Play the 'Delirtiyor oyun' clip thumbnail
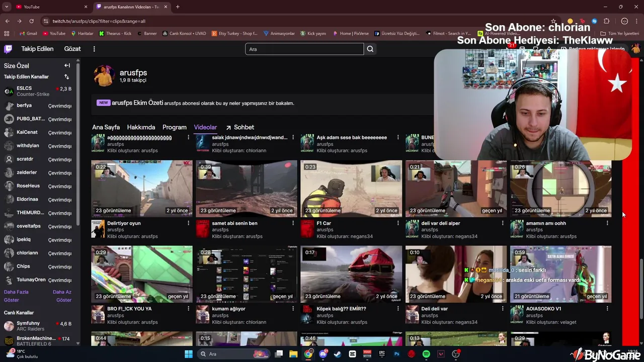The image size is (644, 362). click(x=142, y=189)
